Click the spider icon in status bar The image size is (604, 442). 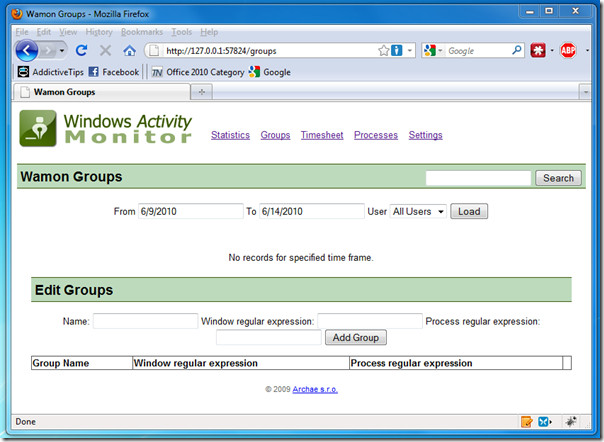(x=571, y=422)
